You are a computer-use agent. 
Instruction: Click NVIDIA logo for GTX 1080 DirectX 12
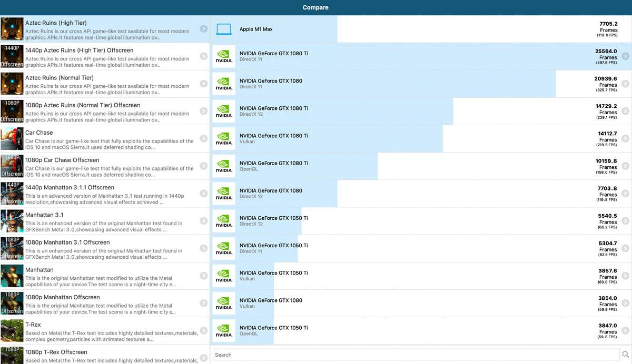click(x=224, y=193)
